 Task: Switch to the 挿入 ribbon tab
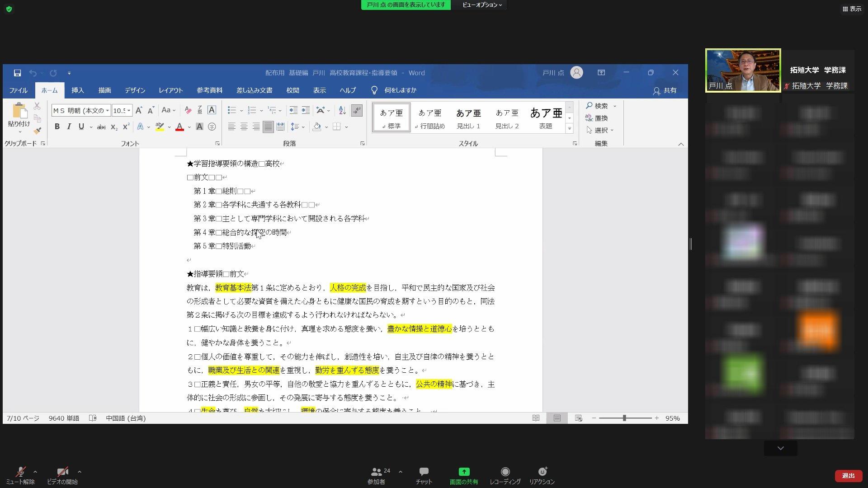[78, 90]
